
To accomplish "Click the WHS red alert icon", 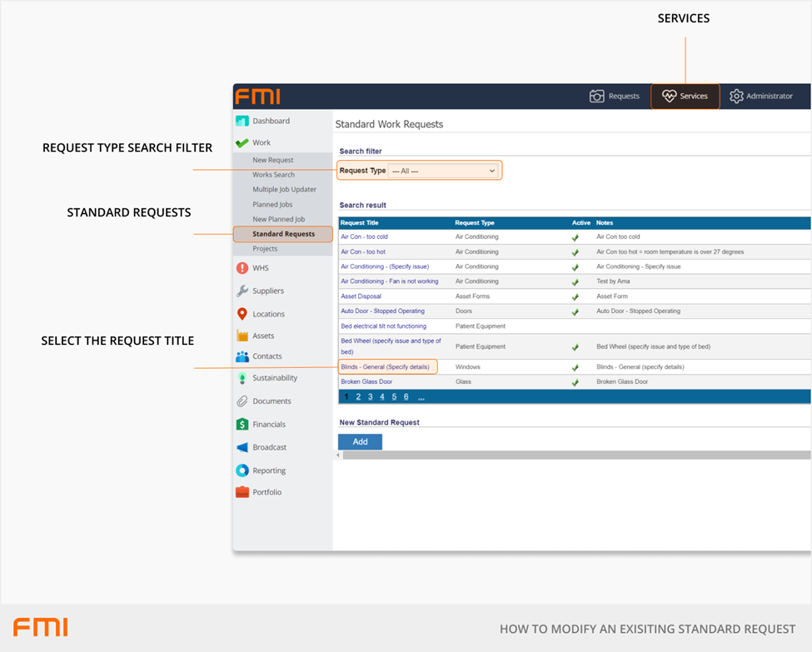I will 242,268.
